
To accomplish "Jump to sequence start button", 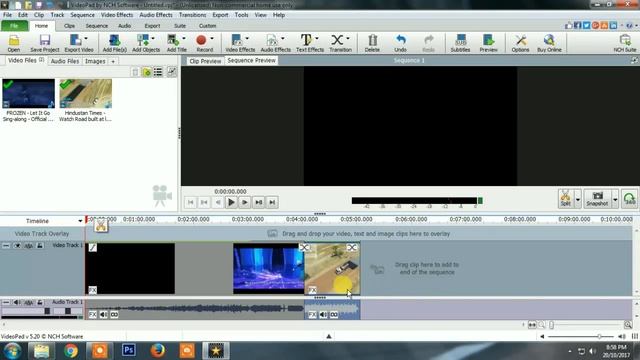I will pos(191,202).
